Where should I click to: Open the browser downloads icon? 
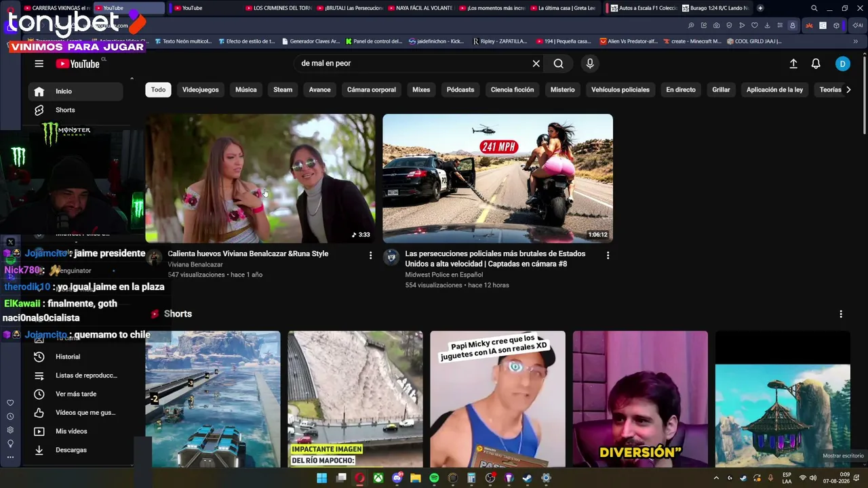(x=767, y=26)
